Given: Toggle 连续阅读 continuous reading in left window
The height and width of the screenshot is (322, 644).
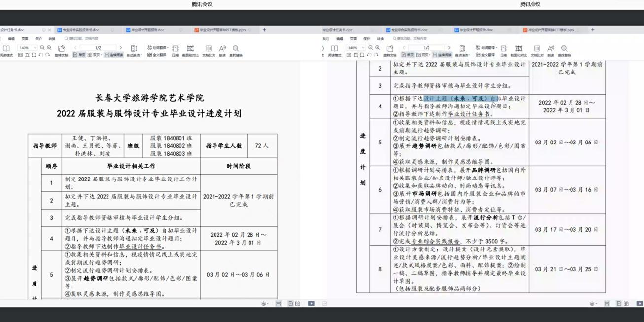Looking at the screenshot, I should coord(113,55).
